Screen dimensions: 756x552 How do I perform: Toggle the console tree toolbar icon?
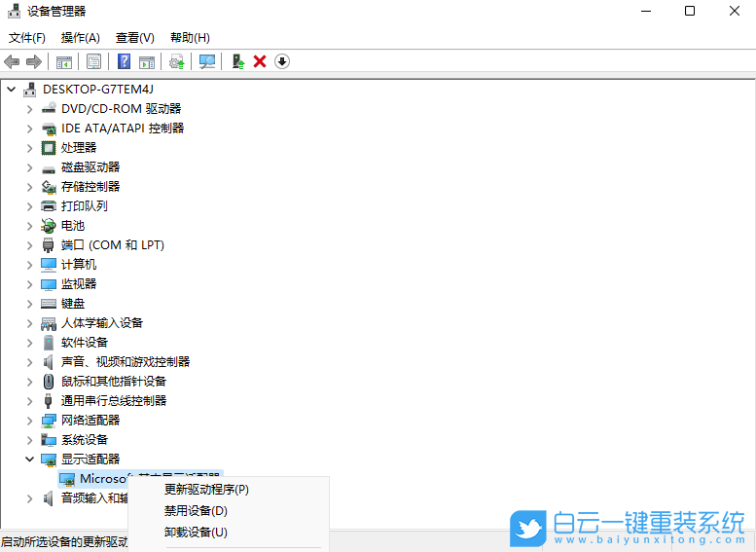(x=63, y=61)
